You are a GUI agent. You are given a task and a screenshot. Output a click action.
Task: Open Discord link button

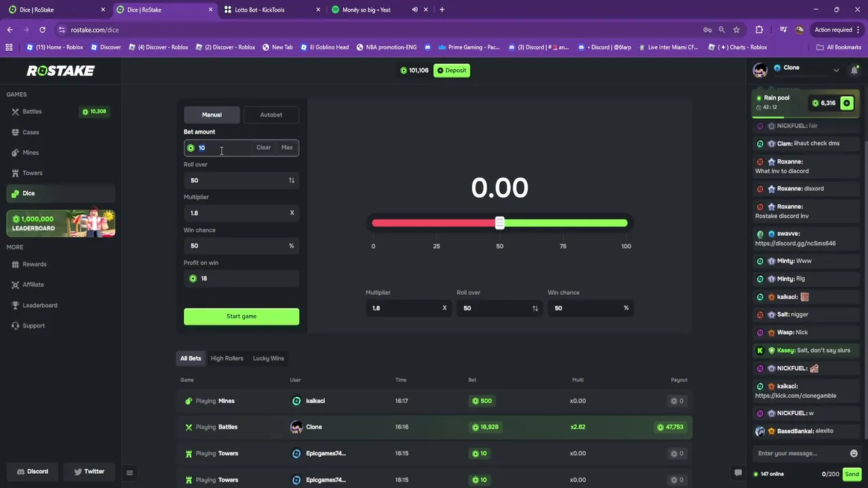click(x=32, y=472)
